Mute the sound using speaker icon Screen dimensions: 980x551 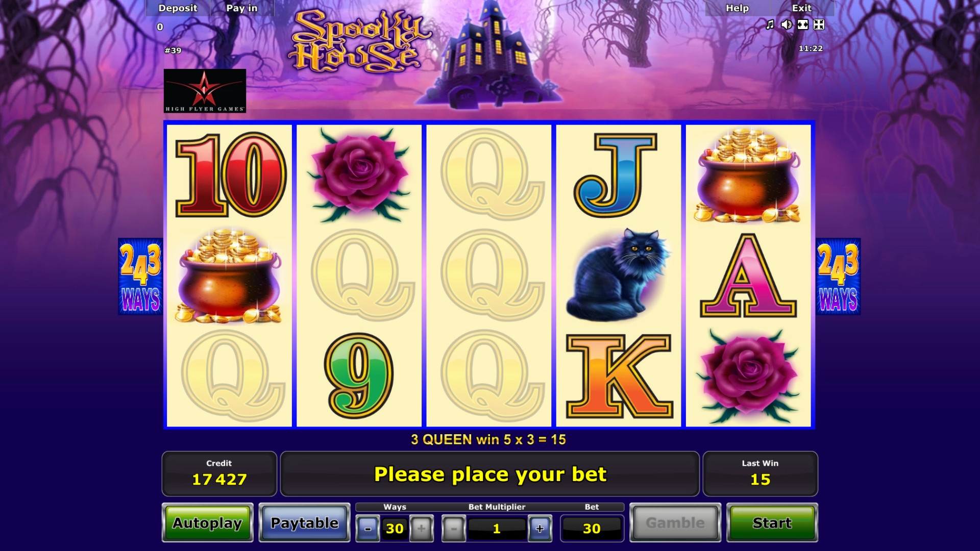pos(787,24)
